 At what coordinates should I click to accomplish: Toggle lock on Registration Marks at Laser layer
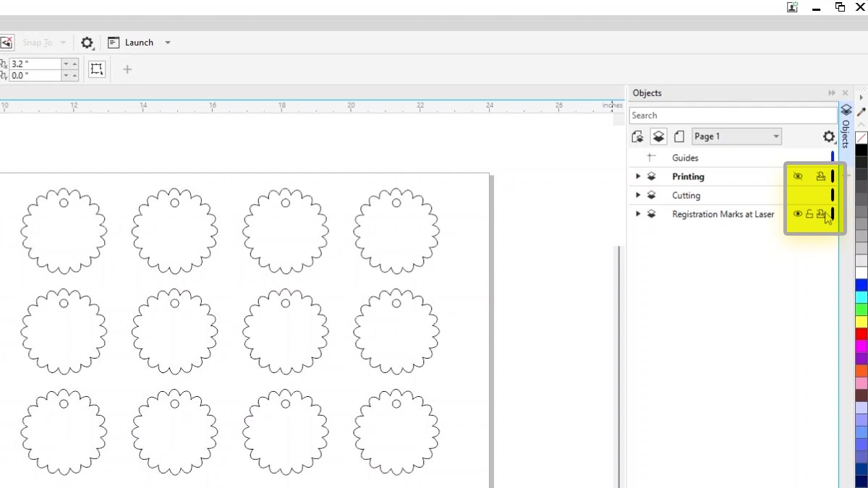[809, 214]
